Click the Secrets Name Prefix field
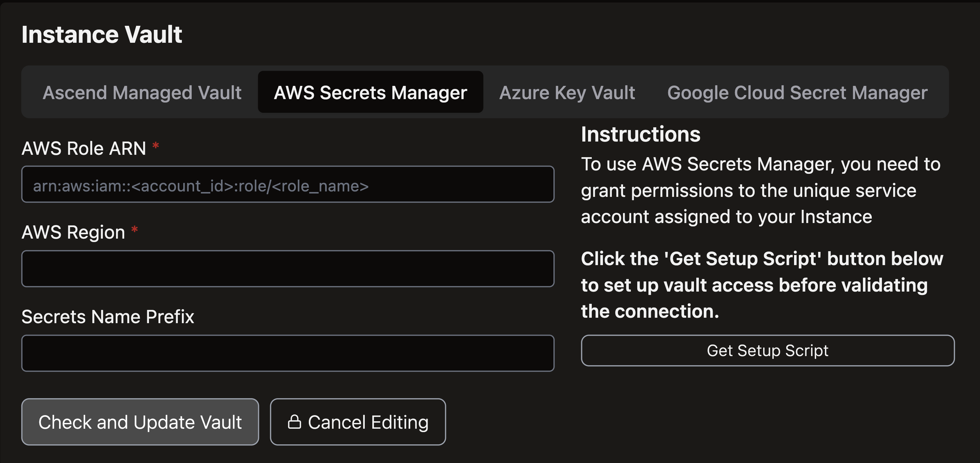Image resolution: width=980 pixels, height=463 pixels. tap(288, 353)
